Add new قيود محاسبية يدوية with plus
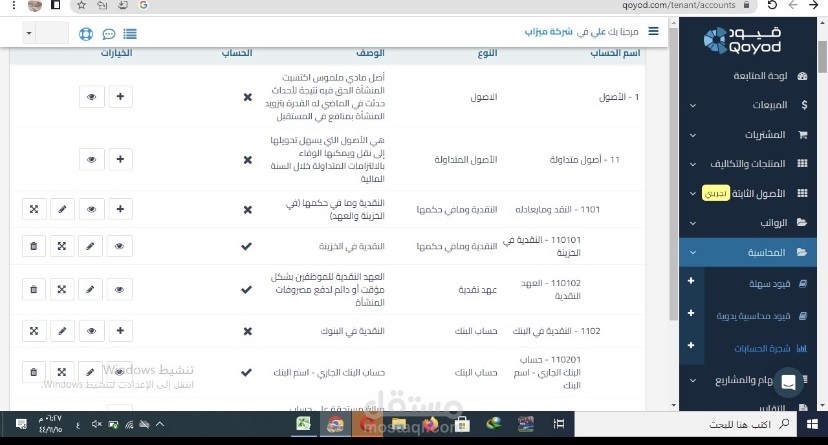Image resolution: width=828 pixels, height=445 pixels. (691, 313)
